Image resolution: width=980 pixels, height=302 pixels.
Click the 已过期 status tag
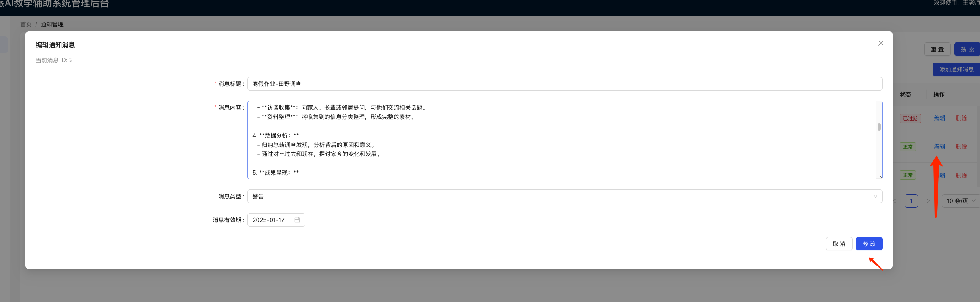pos(910,118)
